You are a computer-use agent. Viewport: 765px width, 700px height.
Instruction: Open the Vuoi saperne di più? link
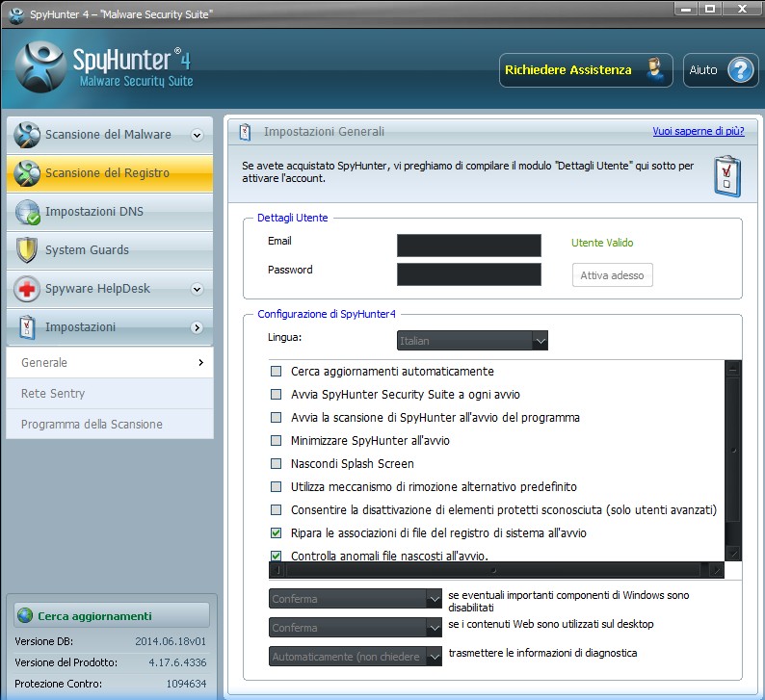tap(699, 131)
